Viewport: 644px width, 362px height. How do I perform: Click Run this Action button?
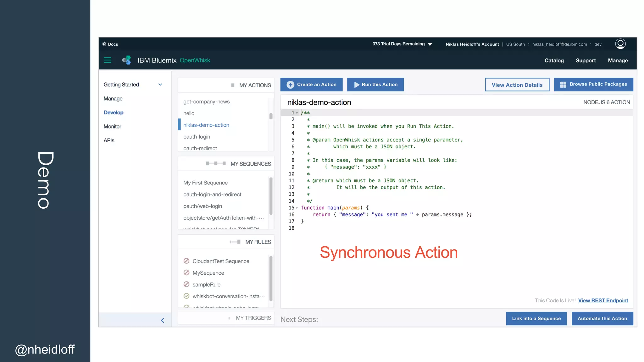pyautogui.click(x=375, y=85)
